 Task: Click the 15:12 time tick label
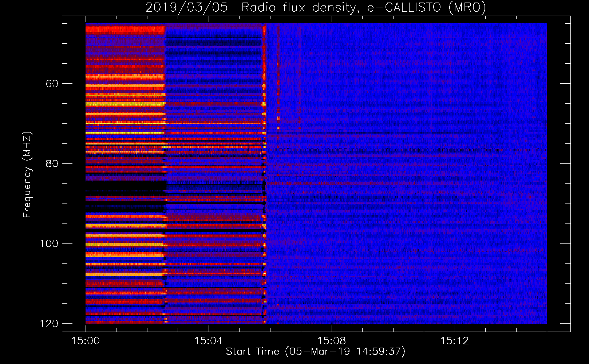(455, 341)
